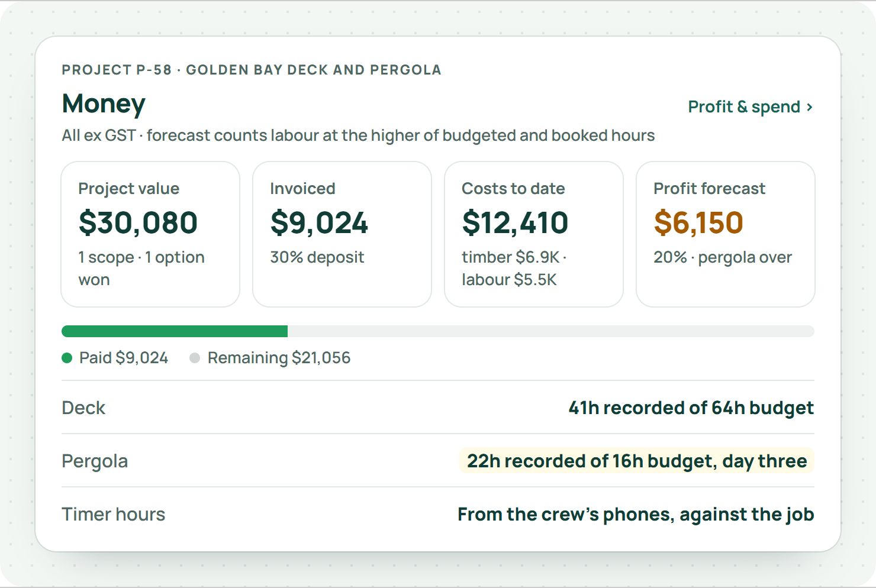The image size is (876, 588).
Task: Click 'From the crew's phones, against the job'
Action: point(636,514)
